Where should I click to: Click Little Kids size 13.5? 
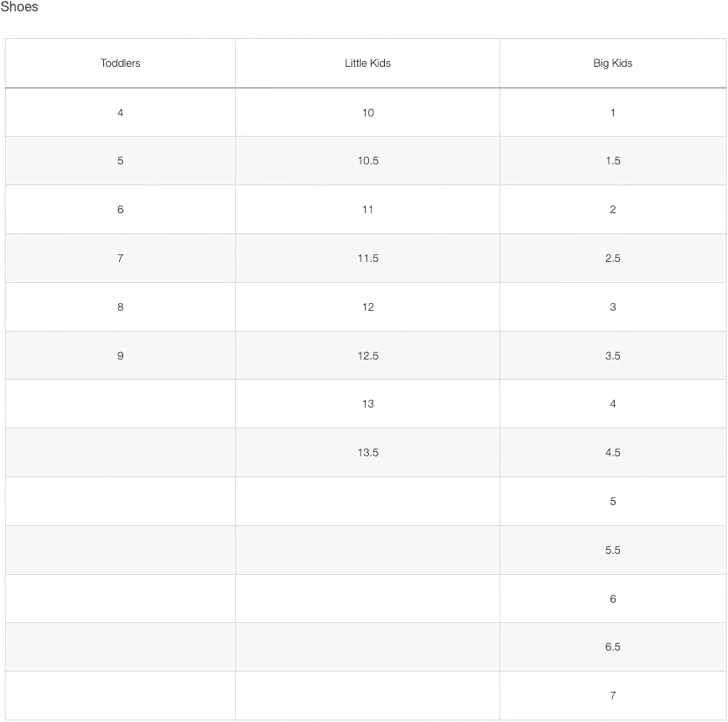coord(368,453)
